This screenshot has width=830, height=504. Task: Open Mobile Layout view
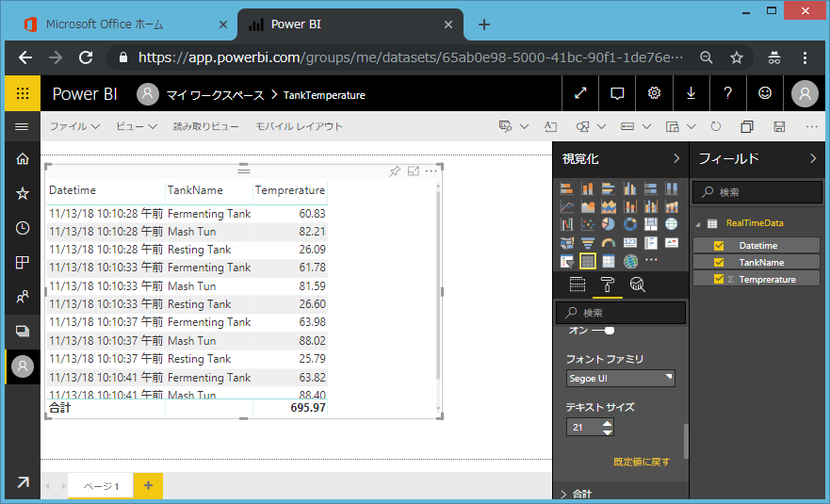point(299,126)
